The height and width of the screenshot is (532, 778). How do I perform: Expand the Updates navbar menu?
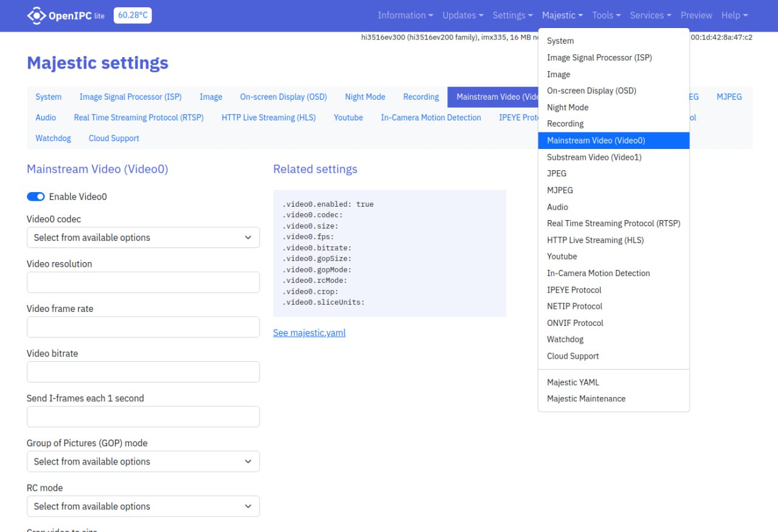(463, 15)
